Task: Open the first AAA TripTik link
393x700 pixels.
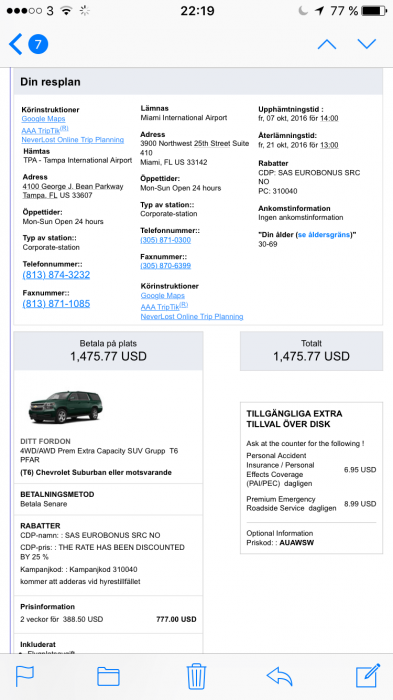Action: tap(45, 130)
